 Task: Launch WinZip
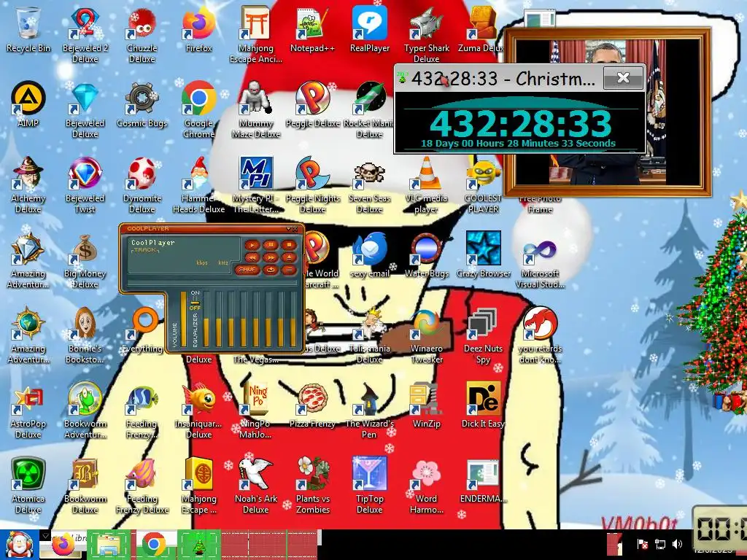coord(426,405)
